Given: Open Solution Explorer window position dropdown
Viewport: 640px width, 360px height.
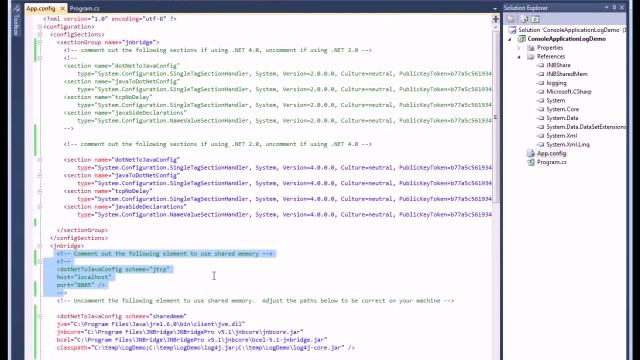Looking at the screenshot, I should [607, 8].
